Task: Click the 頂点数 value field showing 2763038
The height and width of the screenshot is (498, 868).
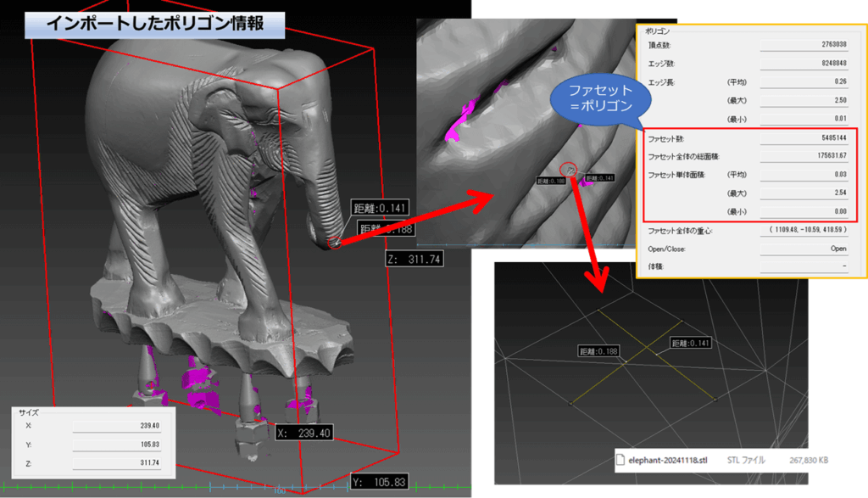Action: coord(810,45)
